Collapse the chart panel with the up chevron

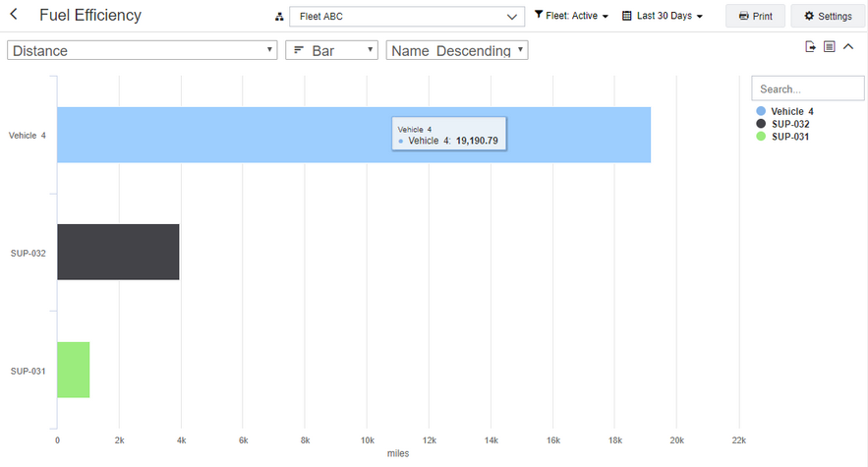pos(848,46)
